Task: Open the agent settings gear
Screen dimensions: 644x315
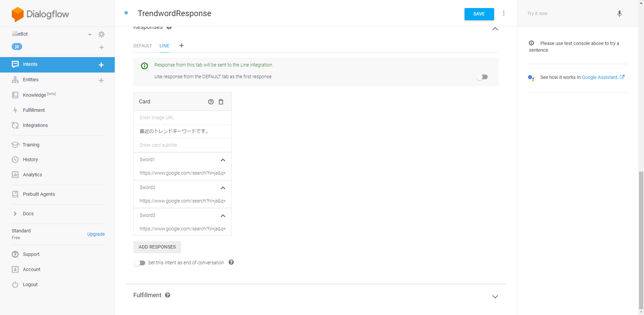Action: (102, 34)
